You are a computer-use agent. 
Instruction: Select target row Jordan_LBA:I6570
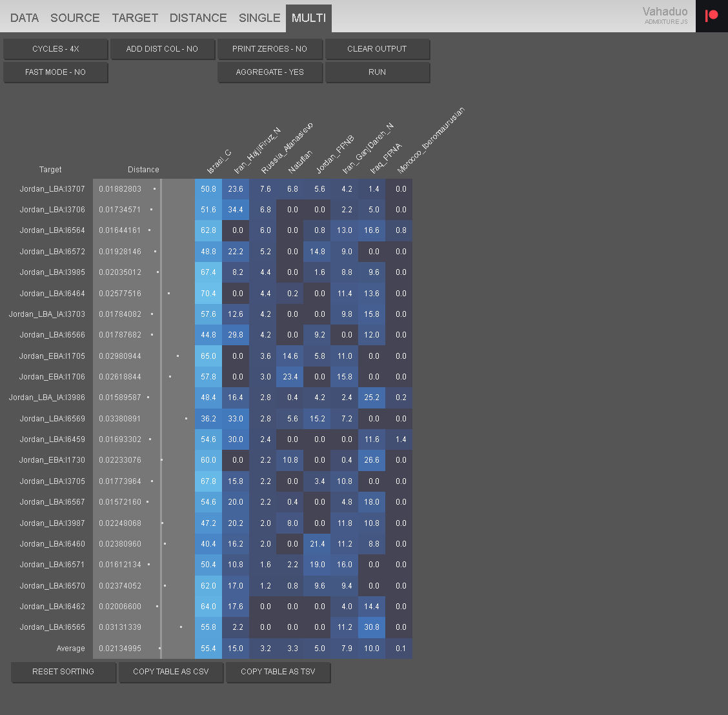[52, 586]
